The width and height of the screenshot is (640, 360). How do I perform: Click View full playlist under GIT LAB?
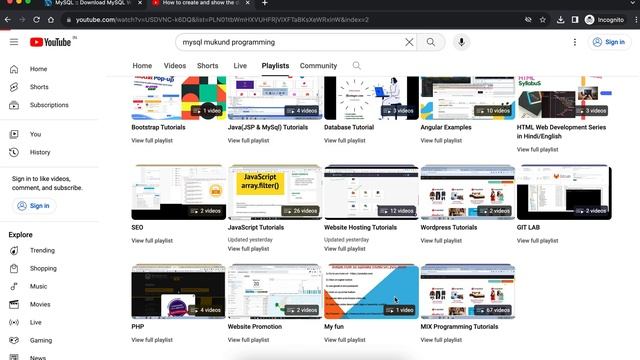537,241
